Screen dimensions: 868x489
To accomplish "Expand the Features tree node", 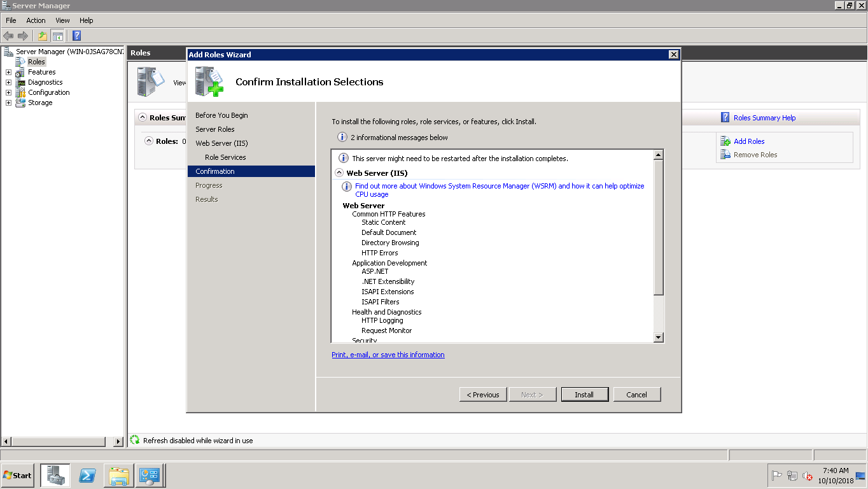I will point(8,72).
